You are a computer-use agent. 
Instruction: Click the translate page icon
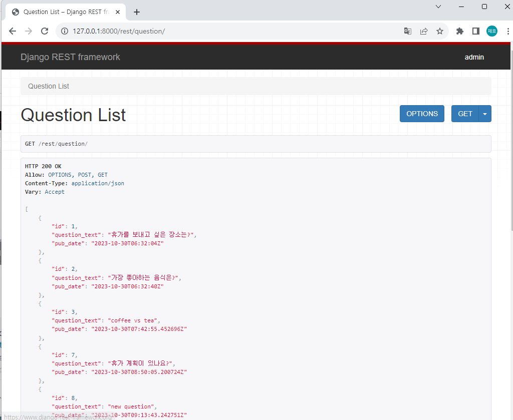pos(408,31)
